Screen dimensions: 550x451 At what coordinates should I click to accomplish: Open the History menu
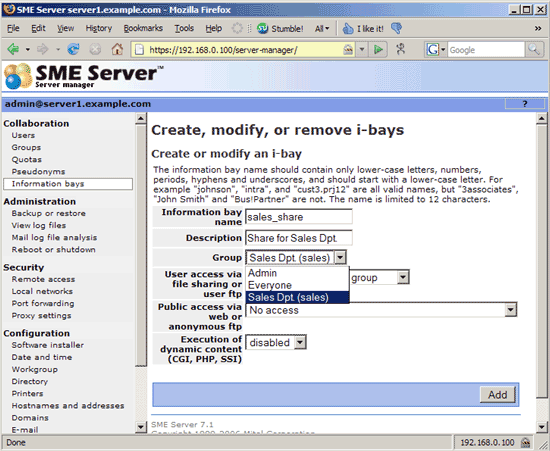(x=99, y=28)
